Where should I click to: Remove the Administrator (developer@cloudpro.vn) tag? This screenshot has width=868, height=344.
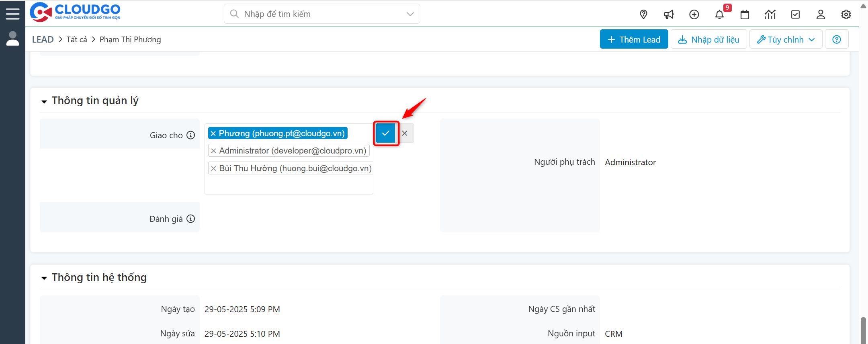[x=214, y=151]
